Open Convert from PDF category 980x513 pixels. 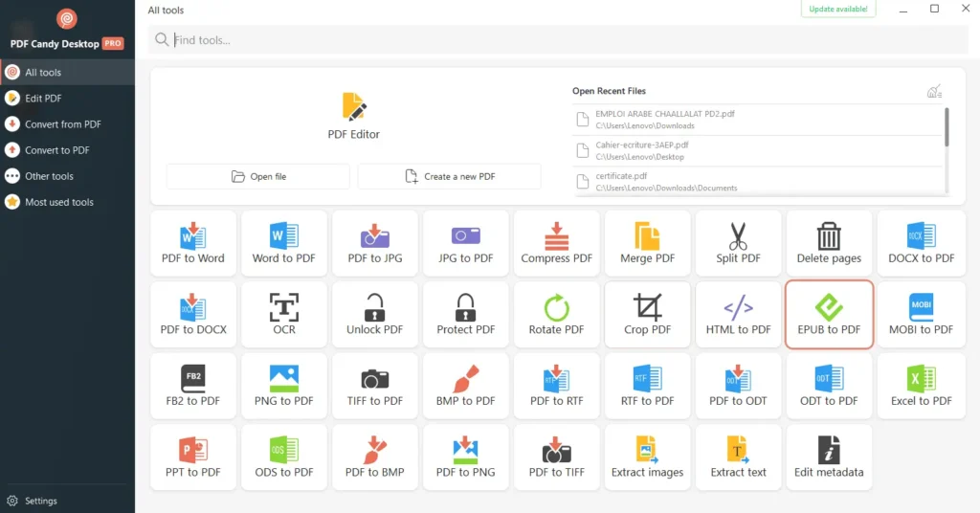(62, 124)
